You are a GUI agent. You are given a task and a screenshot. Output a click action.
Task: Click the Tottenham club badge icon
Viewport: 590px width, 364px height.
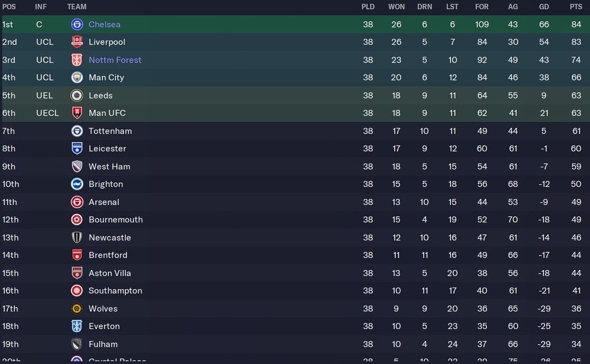click(x=77, y=131)
